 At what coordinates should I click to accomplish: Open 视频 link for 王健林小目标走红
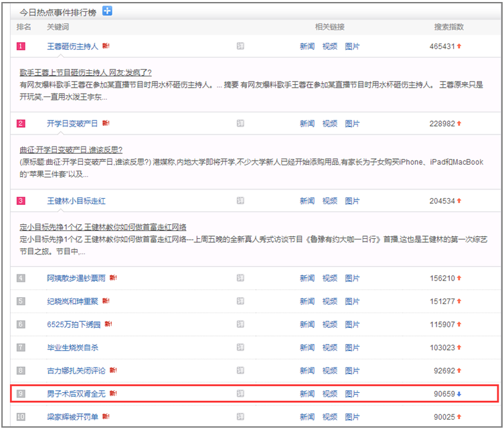pyautogui.click(x=329, y=201)
